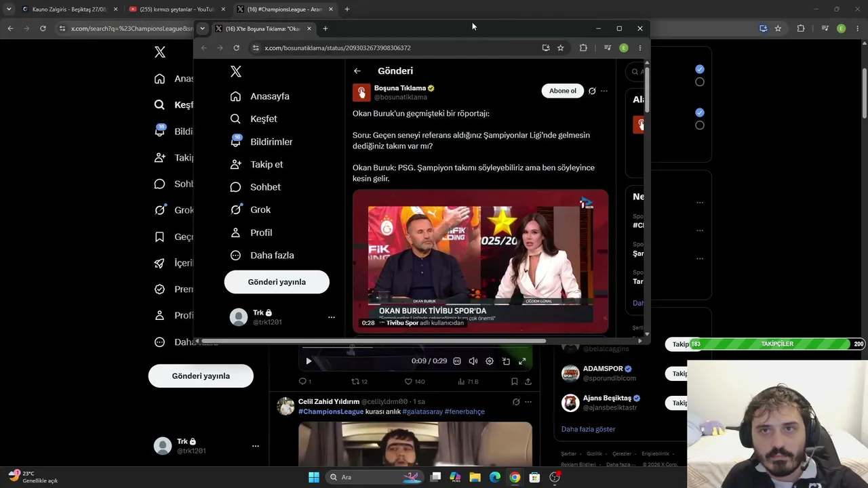Viewport: 868px width, 488px height.
Task: Select the unchecked radio in the upper filter group
Action: 700,82
